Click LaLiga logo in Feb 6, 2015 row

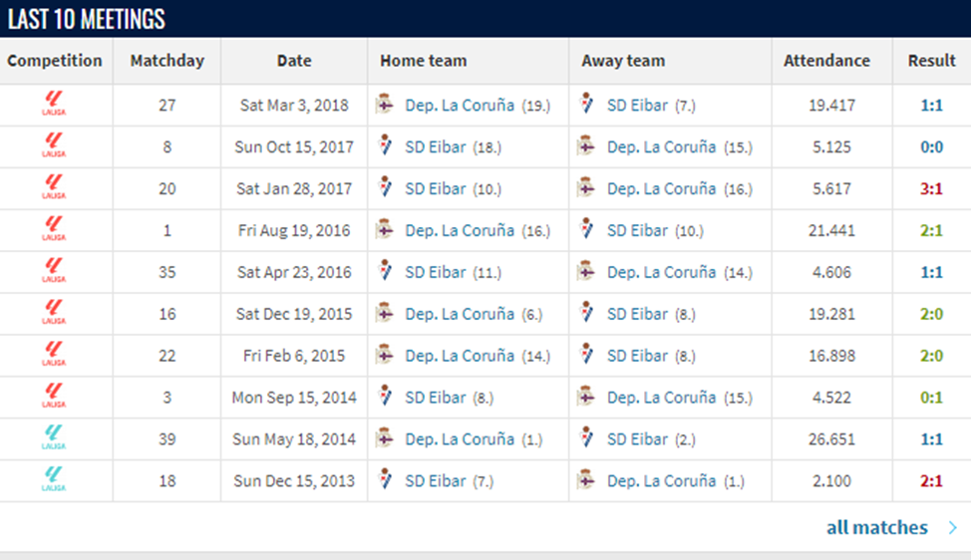[x=55, y=356]
